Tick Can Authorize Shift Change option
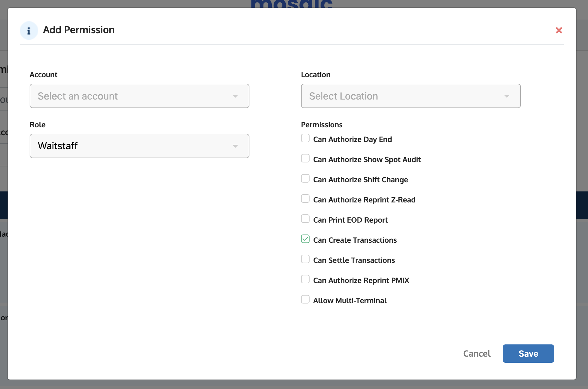The width and height of the screenshot is (588, 389). tap(305, 179)
